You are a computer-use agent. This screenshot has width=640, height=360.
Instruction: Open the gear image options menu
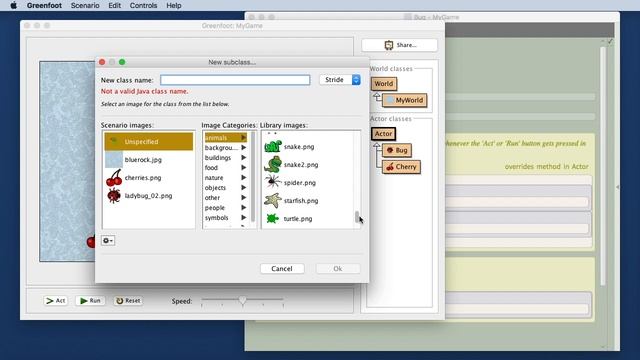pyautogui.click(x=108, y=240)
